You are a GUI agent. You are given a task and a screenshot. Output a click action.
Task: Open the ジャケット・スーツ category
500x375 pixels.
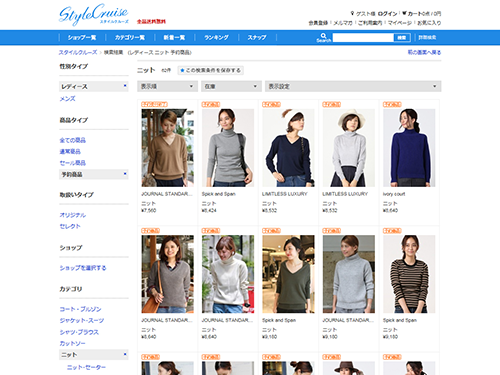[x=82, y=320]
